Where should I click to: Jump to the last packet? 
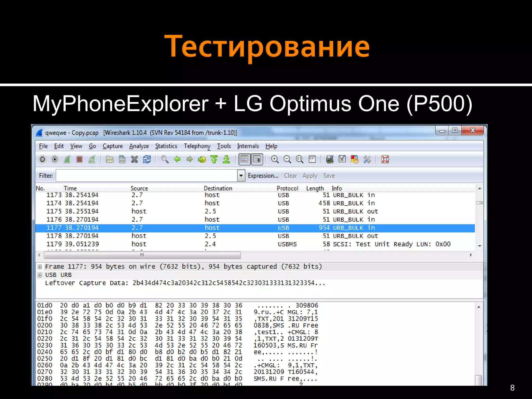[227, 159]
